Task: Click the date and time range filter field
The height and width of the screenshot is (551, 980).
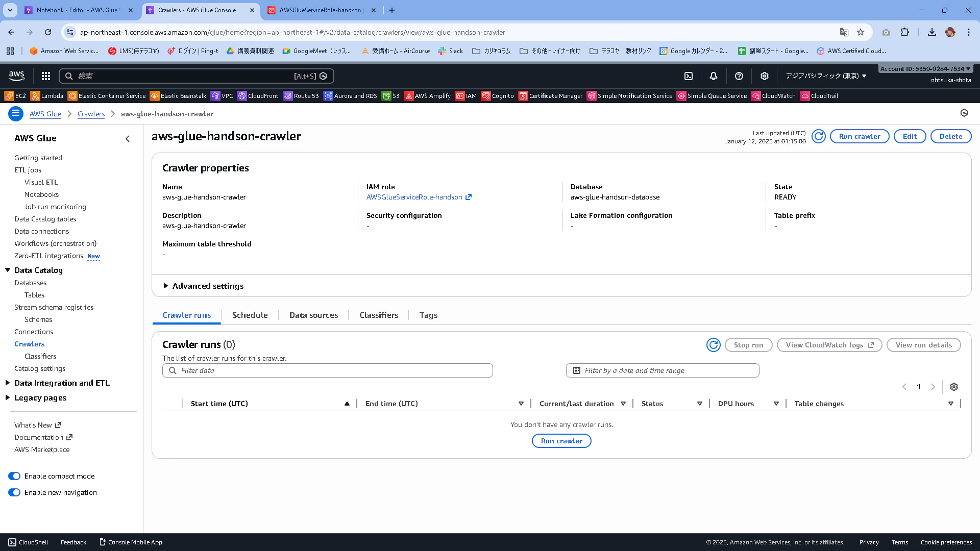Action: (662, 370)
